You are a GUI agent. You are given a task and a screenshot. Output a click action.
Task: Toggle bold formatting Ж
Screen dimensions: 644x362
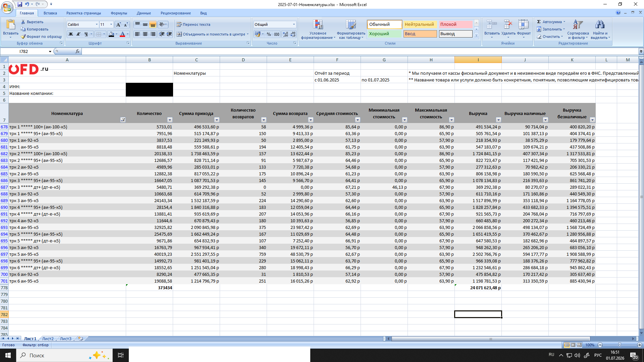tap(71, 34)
